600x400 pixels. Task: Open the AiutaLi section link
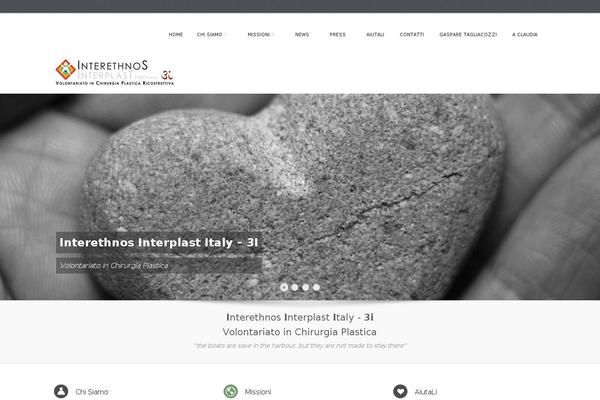click(x=426, y=392)
